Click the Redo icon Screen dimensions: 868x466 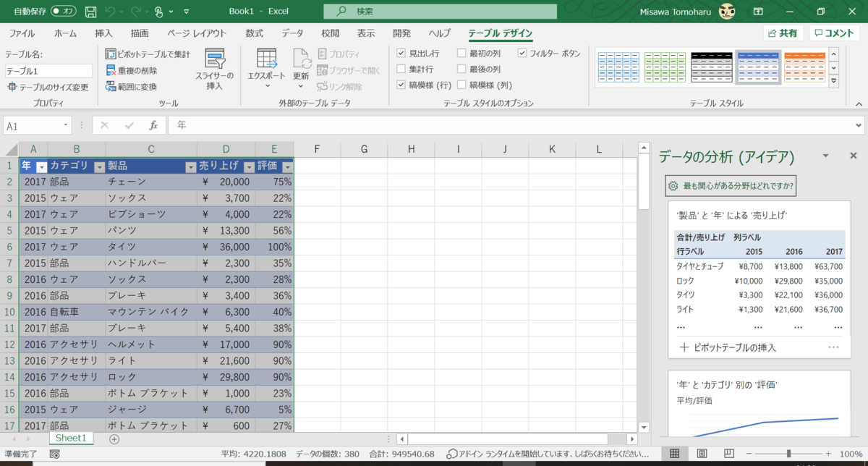[135, 12]
